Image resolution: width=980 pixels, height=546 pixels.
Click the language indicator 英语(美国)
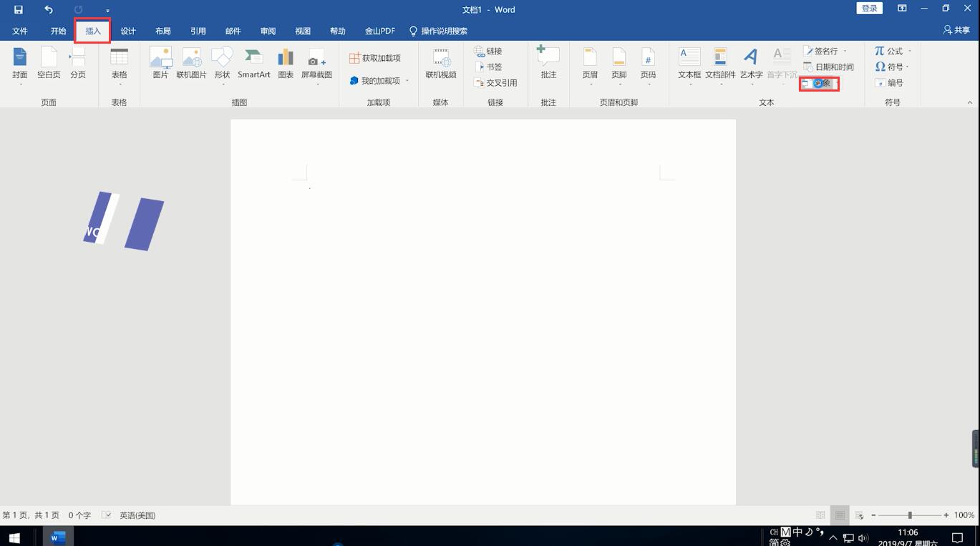[137, 515]
